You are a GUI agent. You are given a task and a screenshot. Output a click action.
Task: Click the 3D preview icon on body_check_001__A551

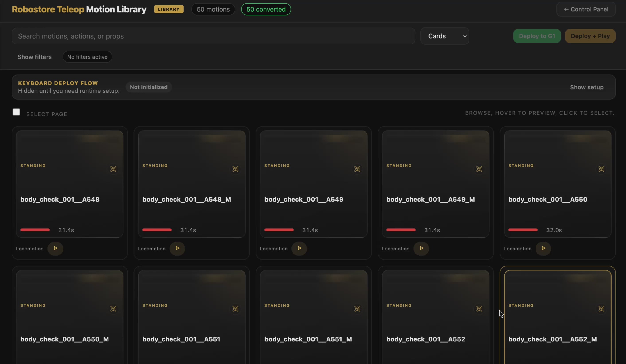click(x=235, y=309)
